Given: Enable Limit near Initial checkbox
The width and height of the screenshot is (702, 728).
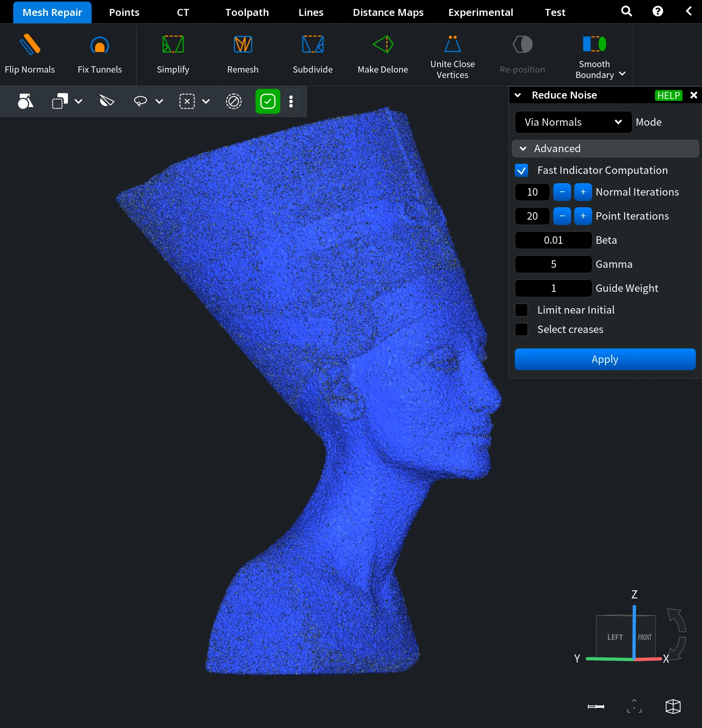Looking at the screenshot, I should [521, 310].
